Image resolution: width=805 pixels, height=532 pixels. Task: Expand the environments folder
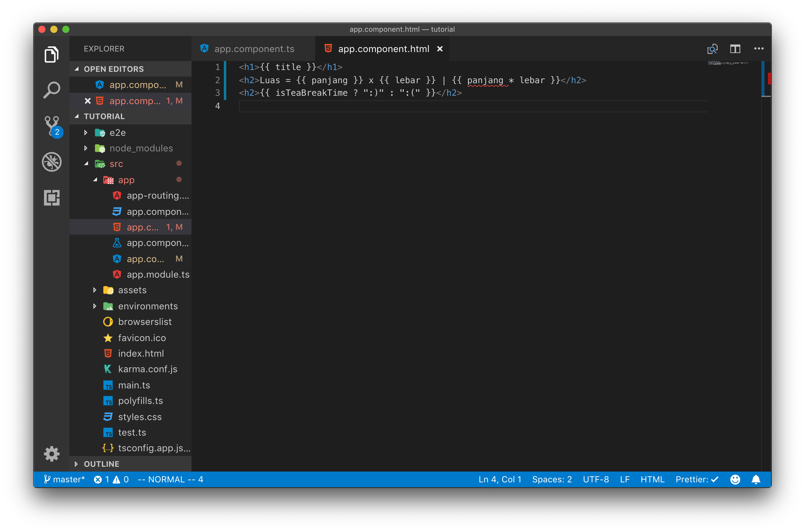(x=130, y=306)
